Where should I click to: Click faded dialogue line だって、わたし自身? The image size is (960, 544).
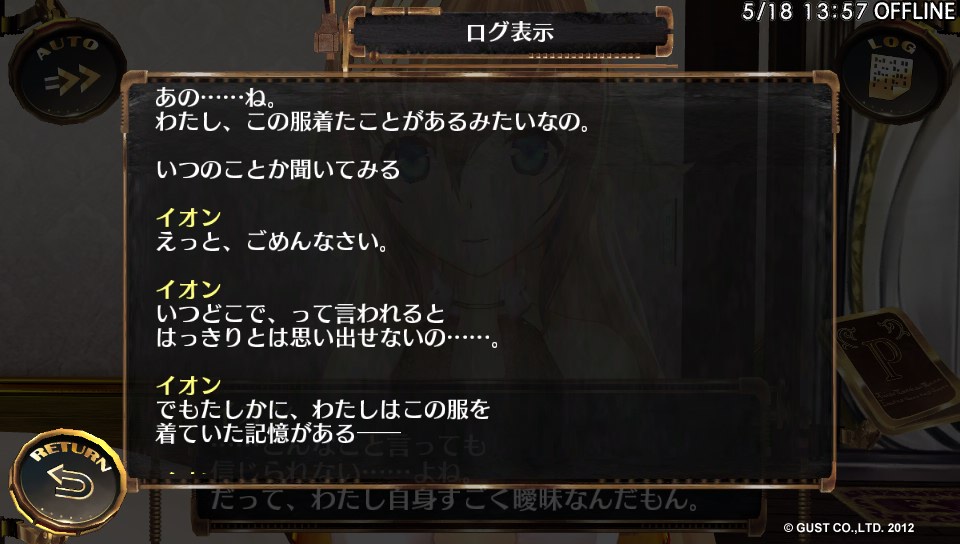(x=454, y=500)
